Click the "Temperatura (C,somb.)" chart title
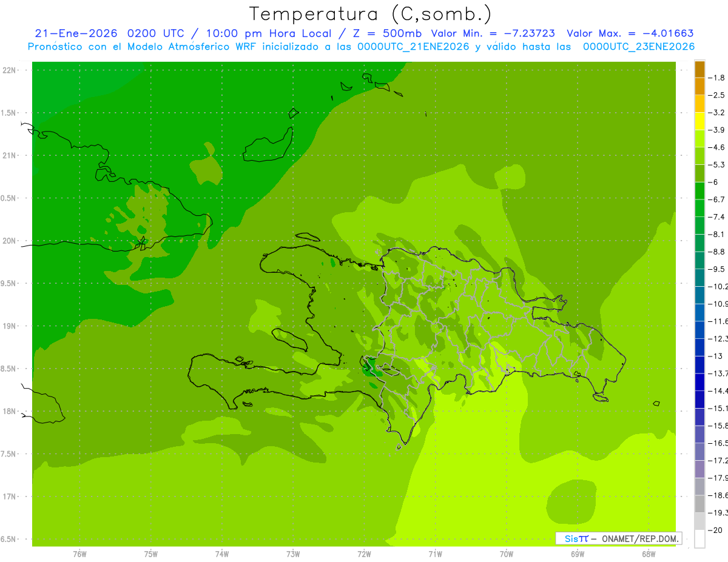This screenshot has width=728, height=562. click(371, 15)
